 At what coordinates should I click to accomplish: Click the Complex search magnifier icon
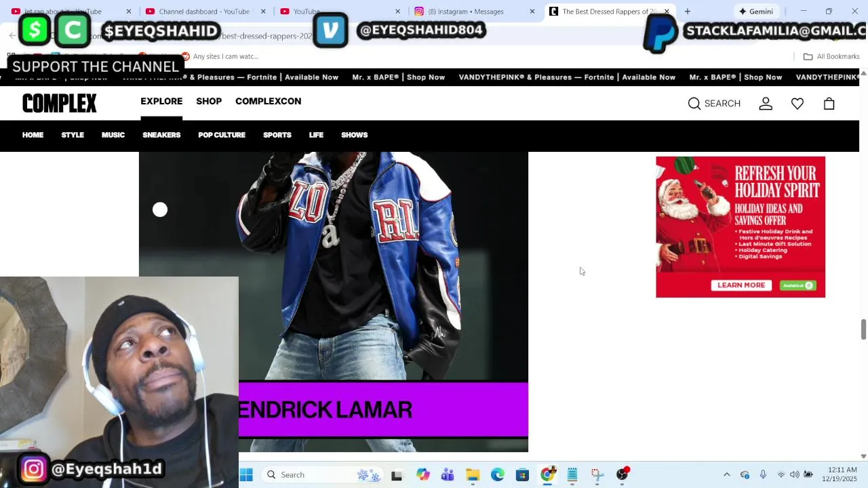coord(694,104)
